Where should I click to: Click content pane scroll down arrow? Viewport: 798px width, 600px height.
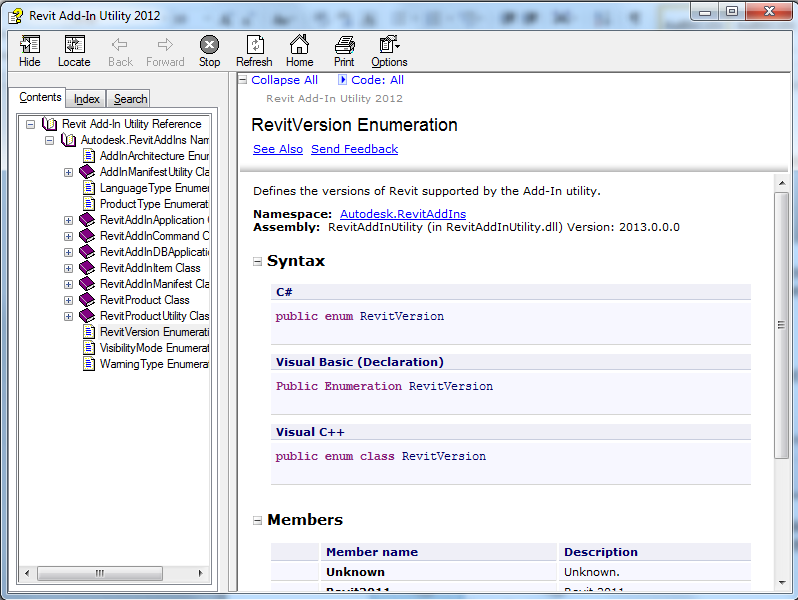pos(782,583)
